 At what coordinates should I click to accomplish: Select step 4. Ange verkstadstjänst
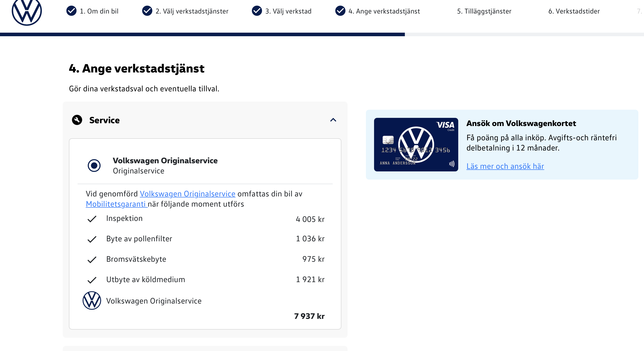(384, 11)
